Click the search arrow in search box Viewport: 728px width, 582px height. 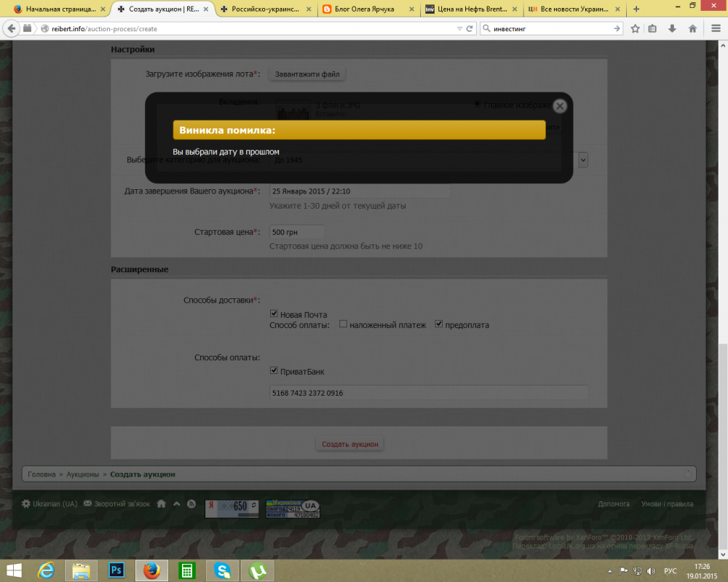coord(617,28)
